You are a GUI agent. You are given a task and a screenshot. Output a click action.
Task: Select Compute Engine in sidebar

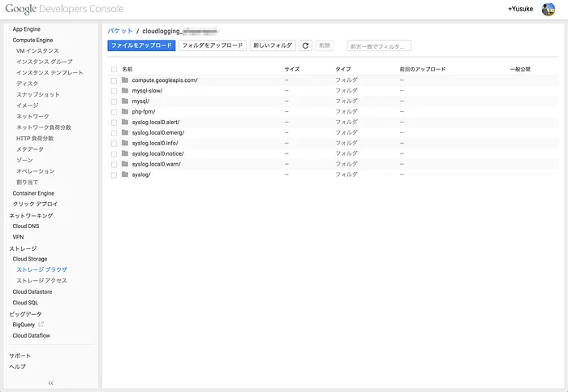pos(32,40)
